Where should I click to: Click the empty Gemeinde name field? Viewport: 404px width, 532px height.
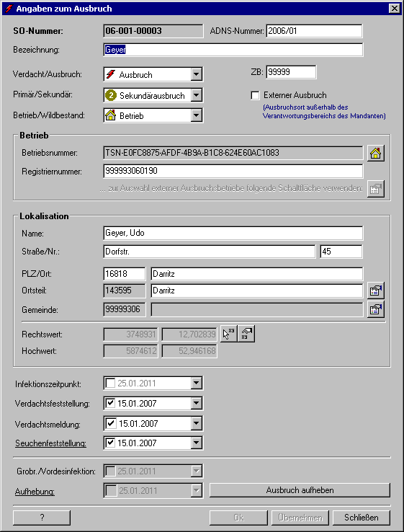(x=257, y=310)
